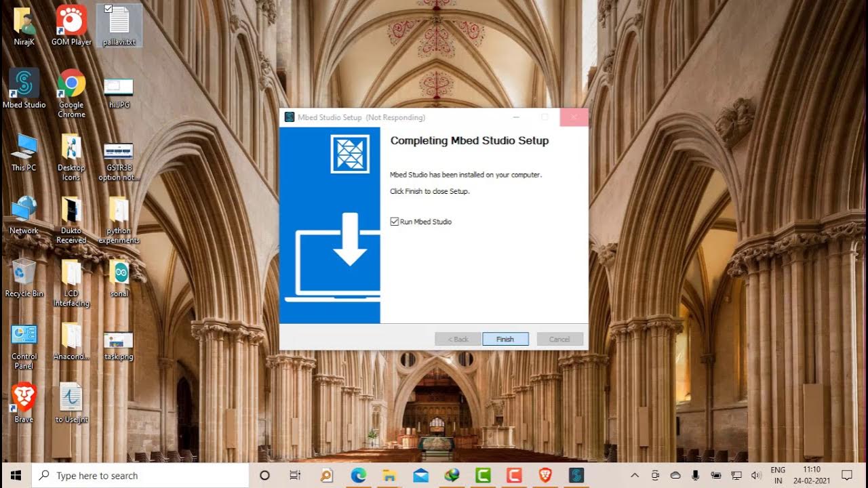Screen dimensions: 868x488
Task: Select the python experiments folder
Action: pos(119,220)
